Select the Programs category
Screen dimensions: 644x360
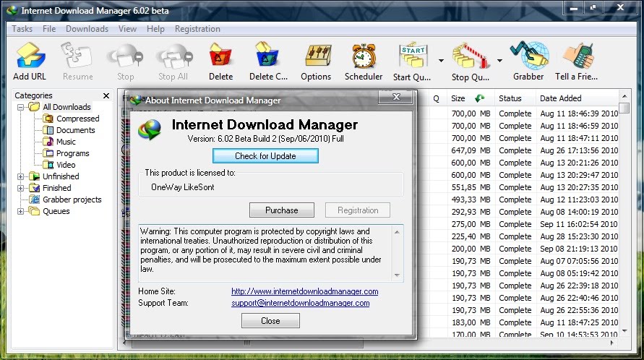pos(73,153)
